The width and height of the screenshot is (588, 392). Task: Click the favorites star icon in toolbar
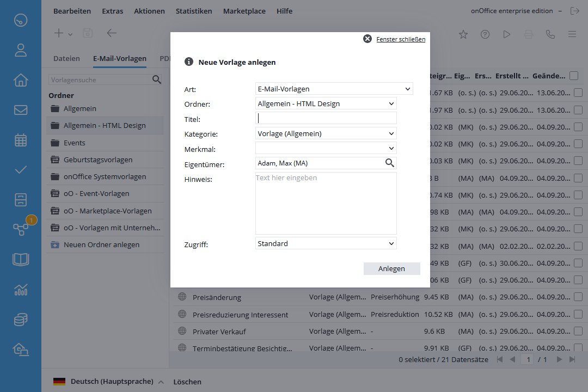463,34
